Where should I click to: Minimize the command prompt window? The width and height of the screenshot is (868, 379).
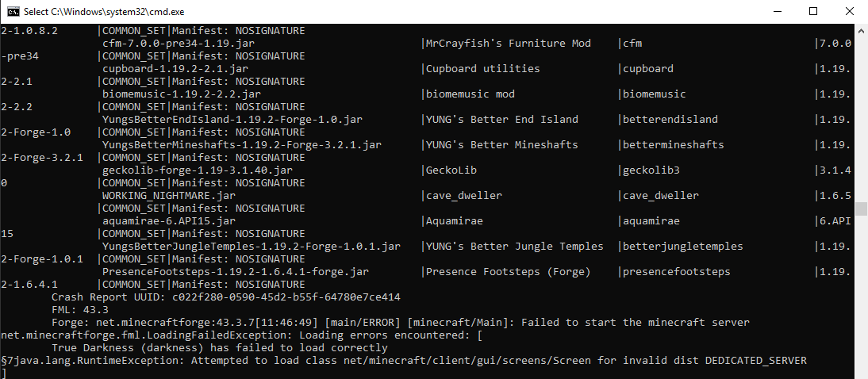click(x=775, y=11)
